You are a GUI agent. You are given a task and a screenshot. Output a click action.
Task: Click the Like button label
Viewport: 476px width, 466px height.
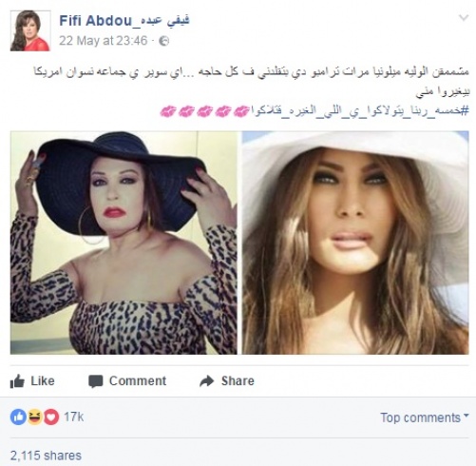click(x=43, y=380)
